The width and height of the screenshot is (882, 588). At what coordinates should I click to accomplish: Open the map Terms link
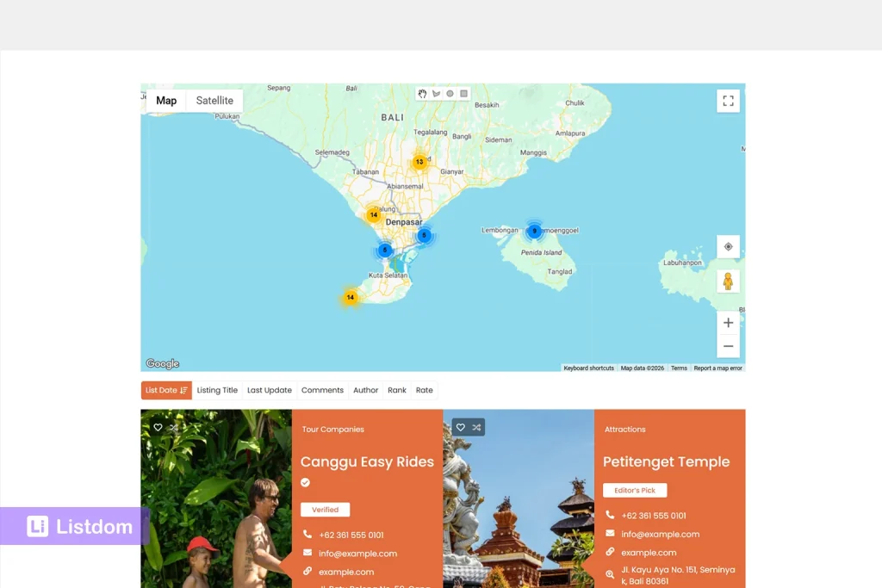(679, 368)
